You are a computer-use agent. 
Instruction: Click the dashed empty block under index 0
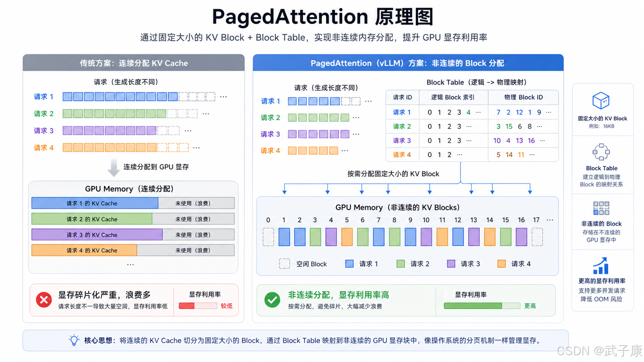268,237
